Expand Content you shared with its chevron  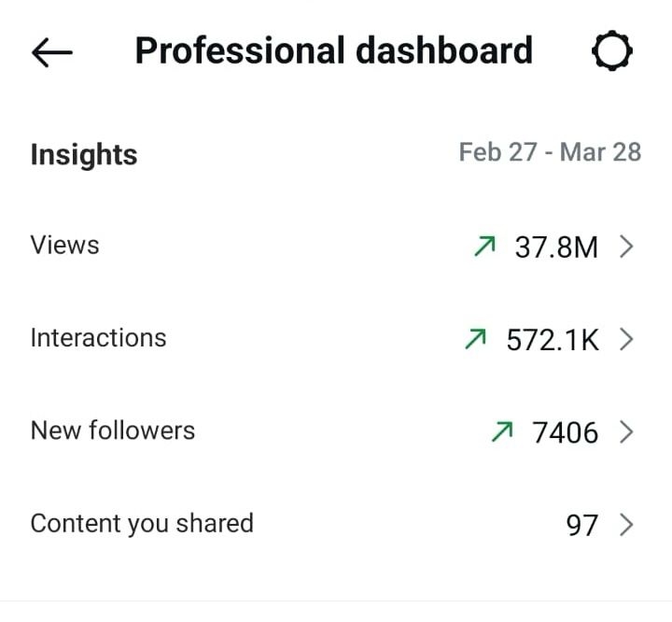click(626, 525)
